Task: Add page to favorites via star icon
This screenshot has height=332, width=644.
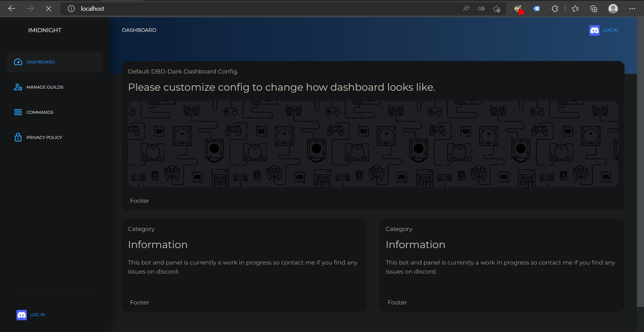Action: coord(497,9)
